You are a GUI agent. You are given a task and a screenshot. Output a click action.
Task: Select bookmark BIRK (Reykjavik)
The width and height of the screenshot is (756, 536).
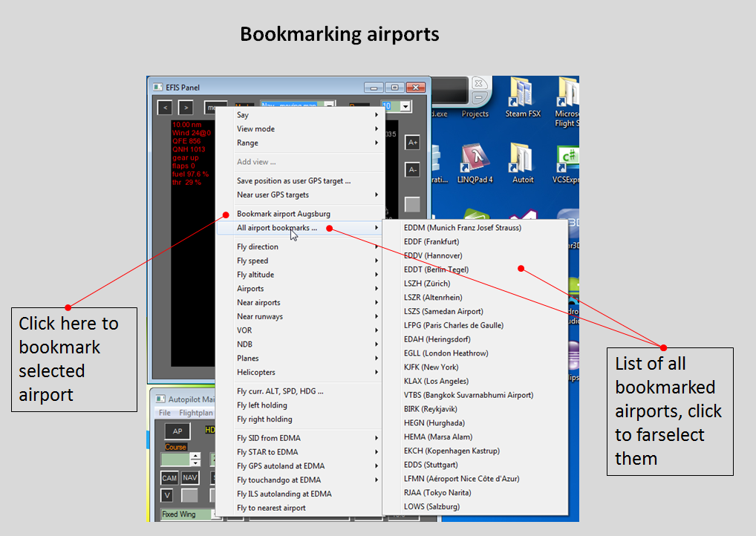[475, 409]
